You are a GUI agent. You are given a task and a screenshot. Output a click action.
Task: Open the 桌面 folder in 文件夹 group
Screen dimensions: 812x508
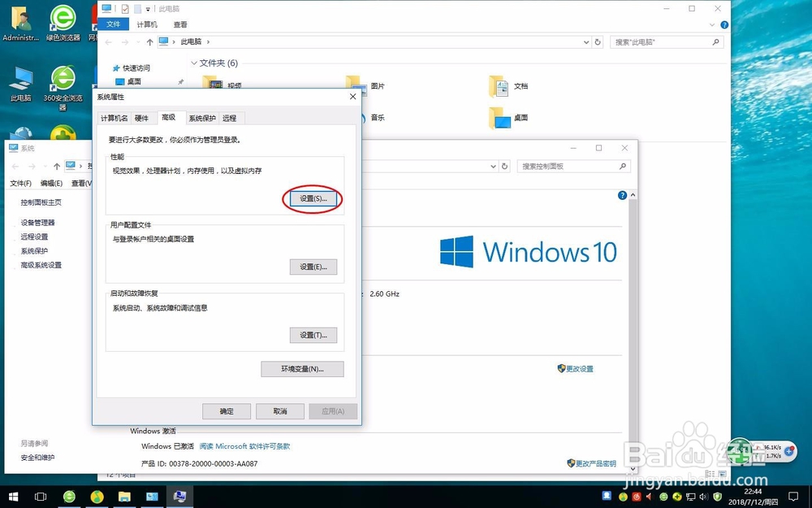(x=509, y=118)
